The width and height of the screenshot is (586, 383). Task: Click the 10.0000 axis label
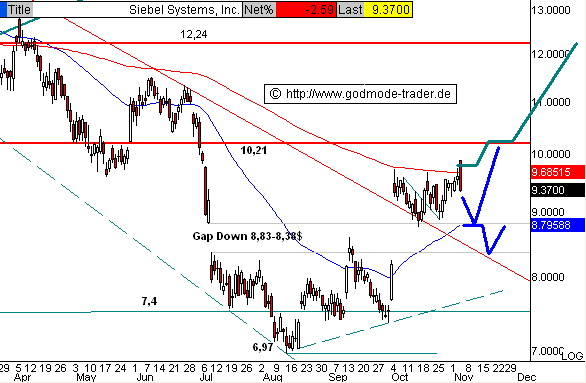551,154
